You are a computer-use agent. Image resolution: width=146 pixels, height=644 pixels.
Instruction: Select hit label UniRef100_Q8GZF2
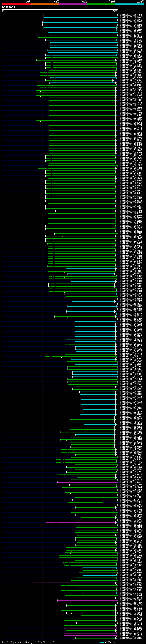tap(131, 55)
